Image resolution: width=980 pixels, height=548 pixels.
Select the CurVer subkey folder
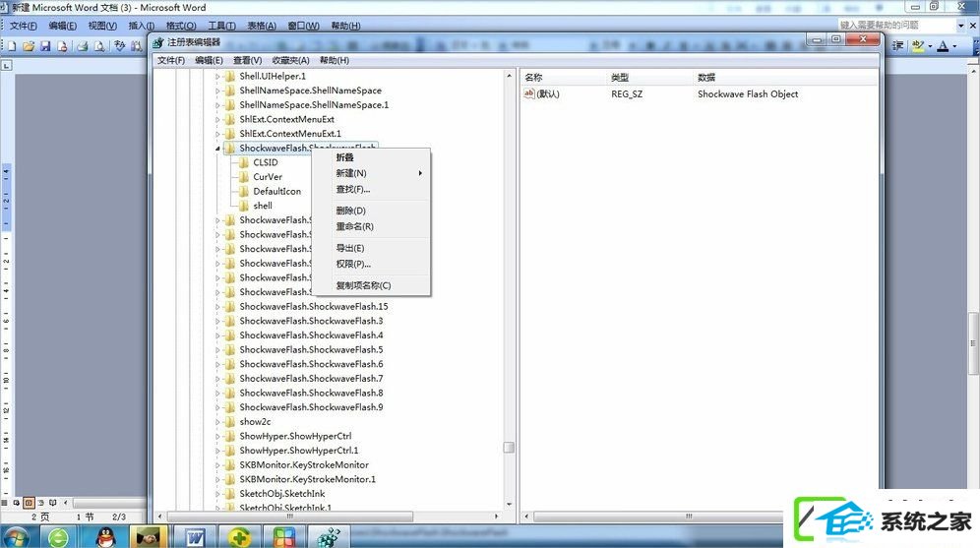pyautogui.click(x=261, y=177)
